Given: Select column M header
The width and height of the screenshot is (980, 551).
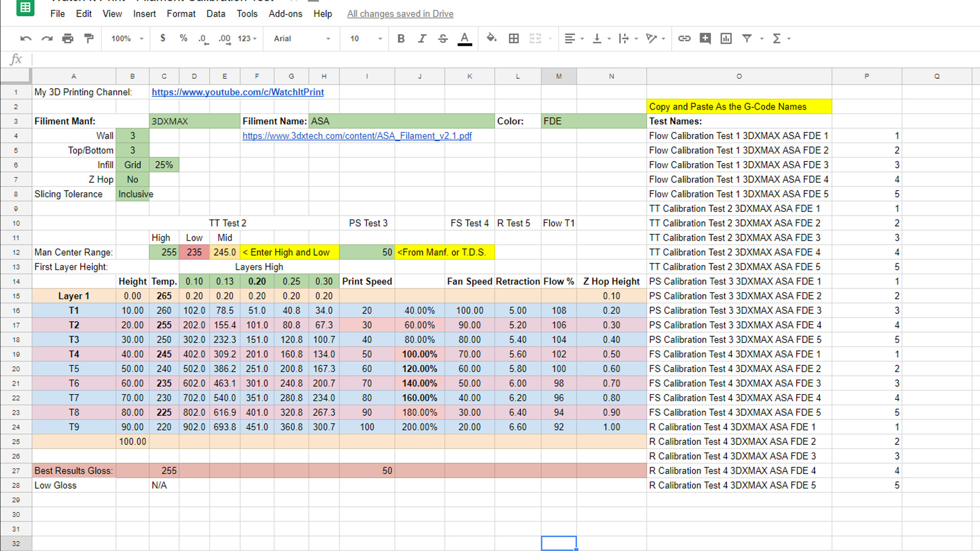Looking at the screenshot, I should 559,77.
